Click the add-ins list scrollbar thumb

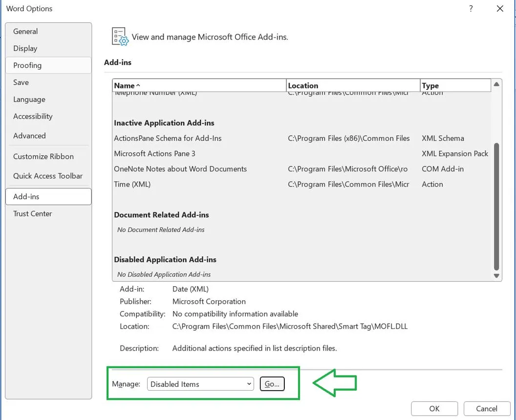click(x=496, y=207)
